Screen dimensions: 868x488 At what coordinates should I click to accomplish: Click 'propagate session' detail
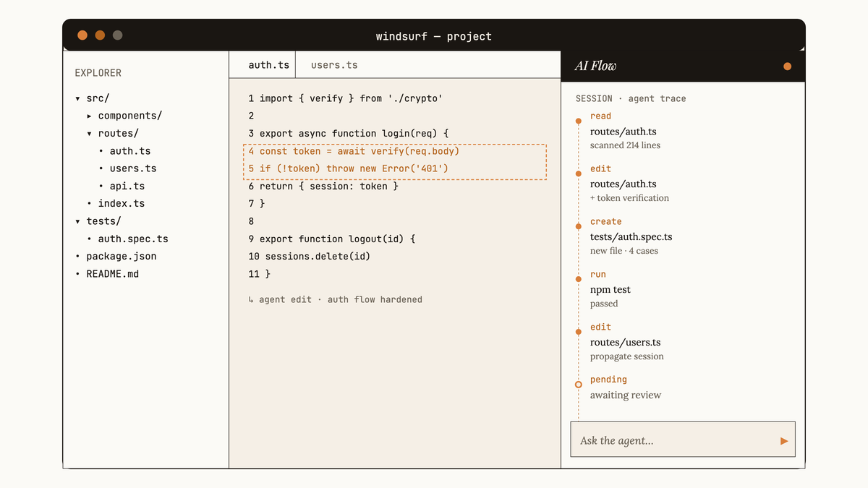[627, 356]
